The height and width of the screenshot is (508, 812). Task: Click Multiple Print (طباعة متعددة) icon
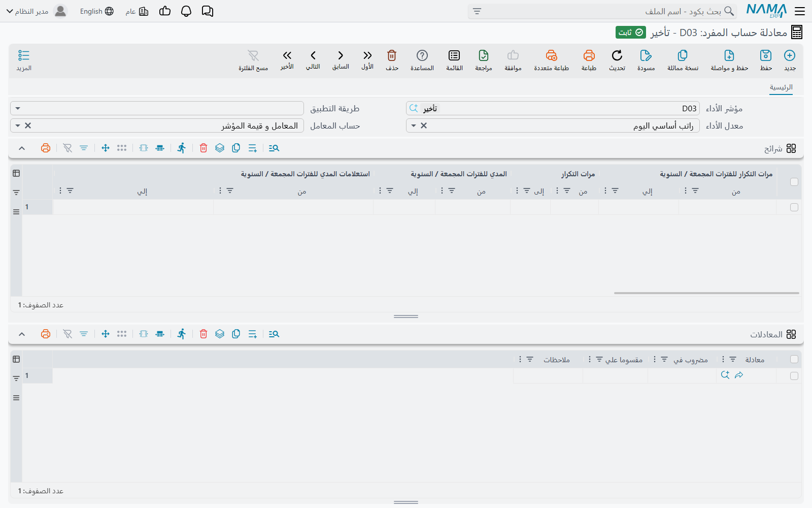click(552, 55)
